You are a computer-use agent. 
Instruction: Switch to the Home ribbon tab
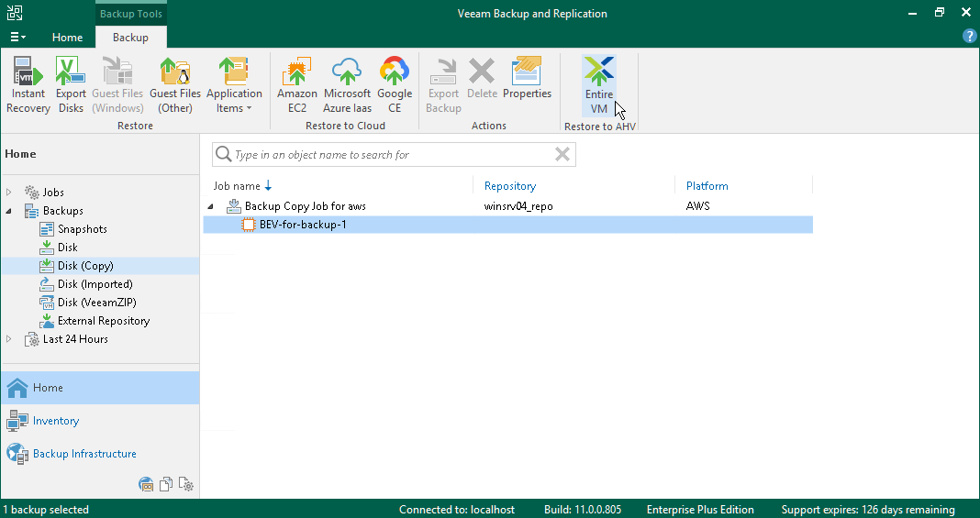coord(68,38)
